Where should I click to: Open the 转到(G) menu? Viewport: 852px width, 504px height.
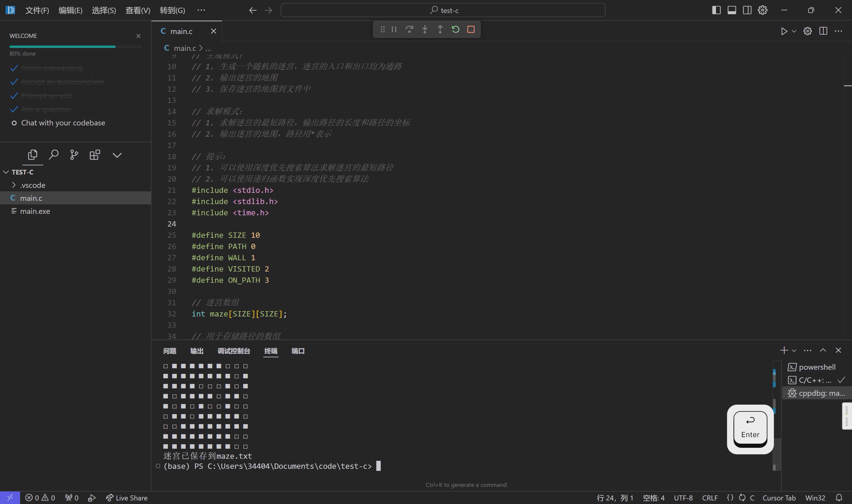172,10
